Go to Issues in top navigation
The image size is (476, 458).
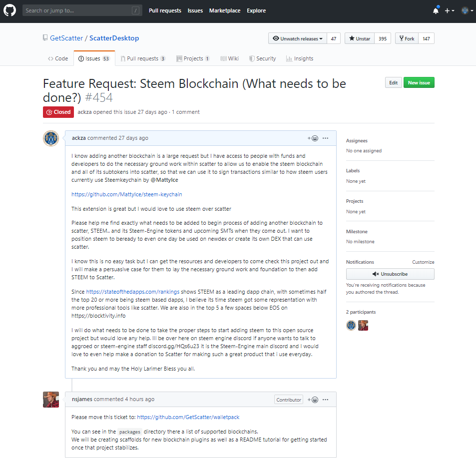pos(195,10)
